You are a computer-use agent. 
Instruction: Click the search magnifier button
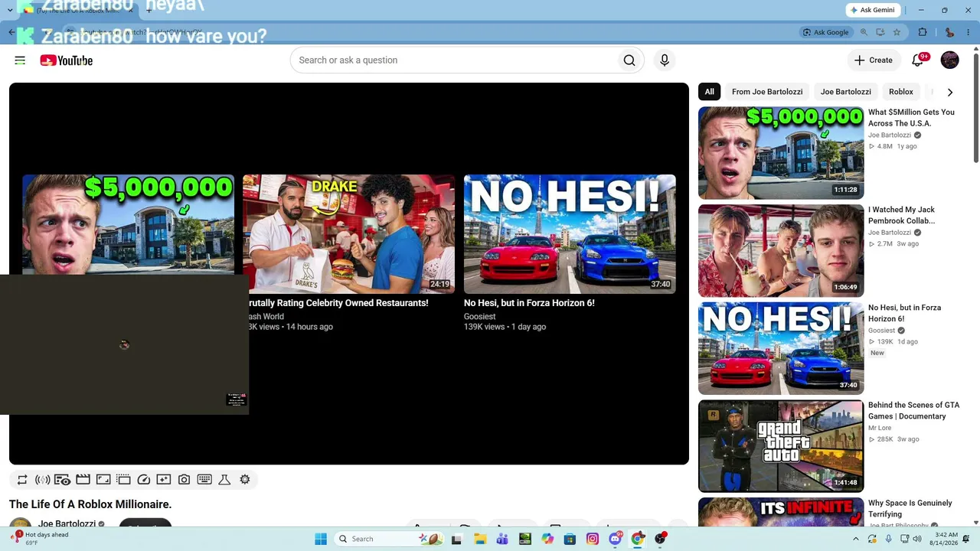(x=629, y=60)
